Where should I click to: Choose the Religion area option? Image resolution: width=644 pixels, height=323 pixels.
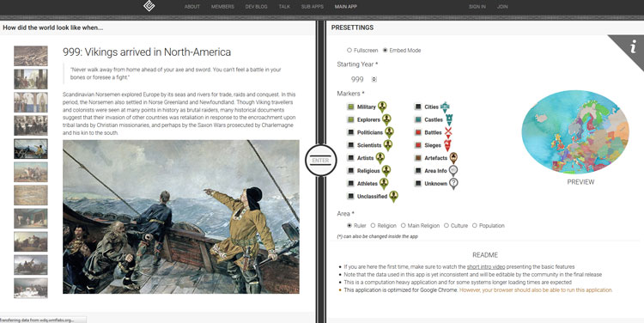(373, 225)
